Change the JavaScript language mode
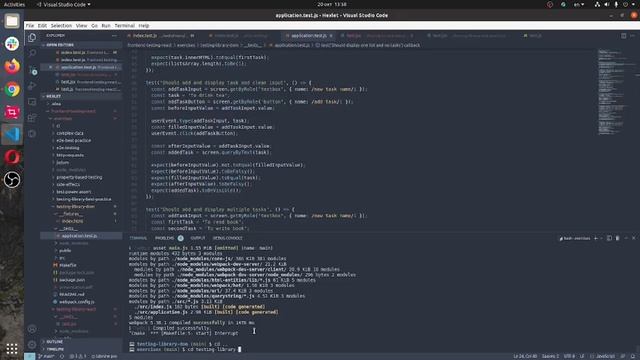 [x=605, y=356]
